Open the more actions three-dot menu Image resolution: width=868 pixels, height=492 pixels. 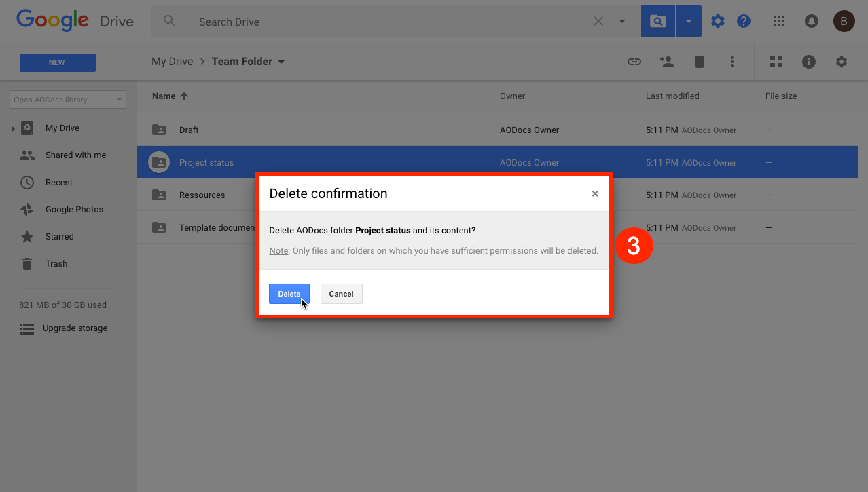[x=732, y=62]
